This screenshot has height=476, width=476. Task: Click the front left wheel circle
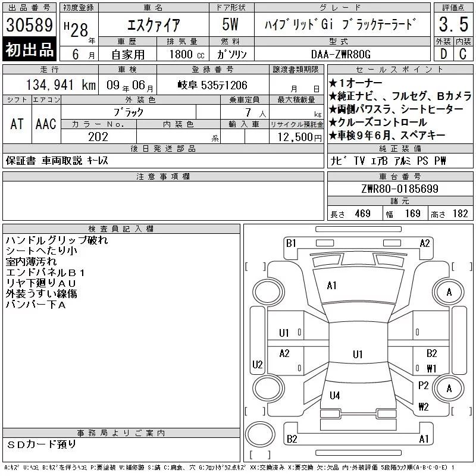[268, 292]
